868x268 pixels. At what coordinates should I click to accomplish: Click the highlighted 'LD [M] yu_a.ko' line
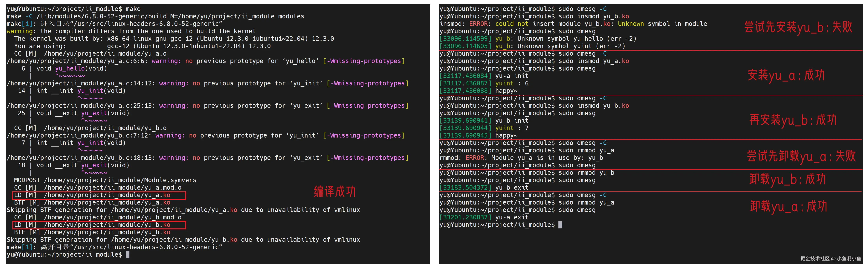coord(99,195)
